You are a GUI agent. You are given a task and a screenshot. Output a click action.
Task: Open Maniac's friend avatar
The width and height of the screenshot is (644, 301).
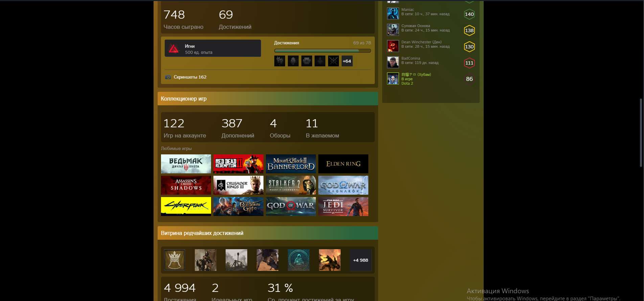(393, 14)
